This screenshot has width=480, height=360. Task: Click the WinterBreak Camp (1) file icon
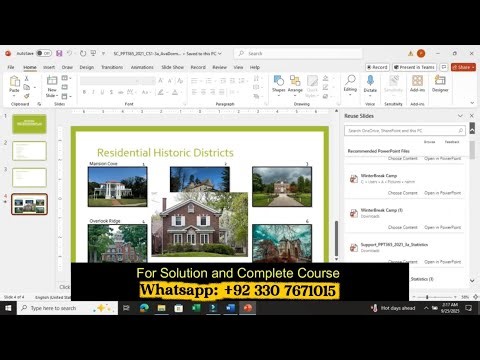[x=354, y=213]
